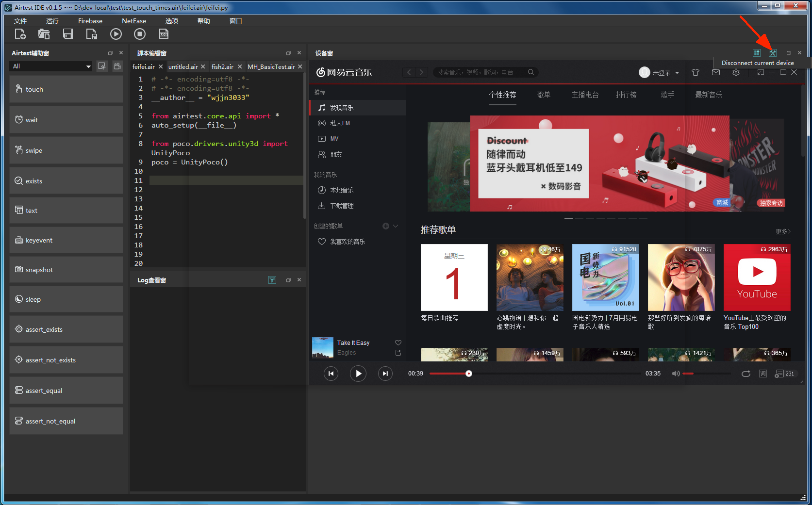Viewport: 812px width, 505px height.
Task: Show lyrics with the 词 icon
Action: coord(763,374)
